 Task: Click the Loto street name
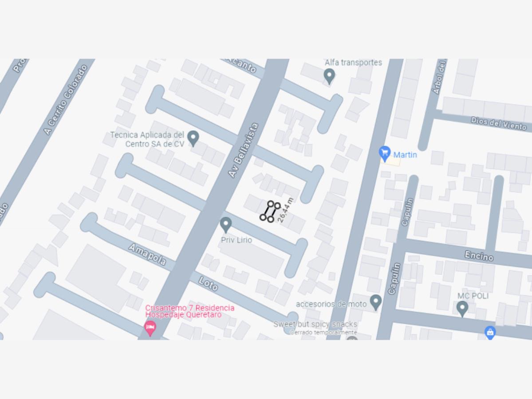point(208,284)
